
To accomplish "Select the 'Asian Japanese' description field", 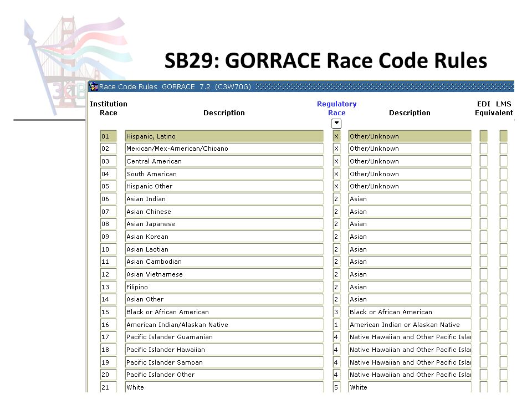I will coord(224,224).
